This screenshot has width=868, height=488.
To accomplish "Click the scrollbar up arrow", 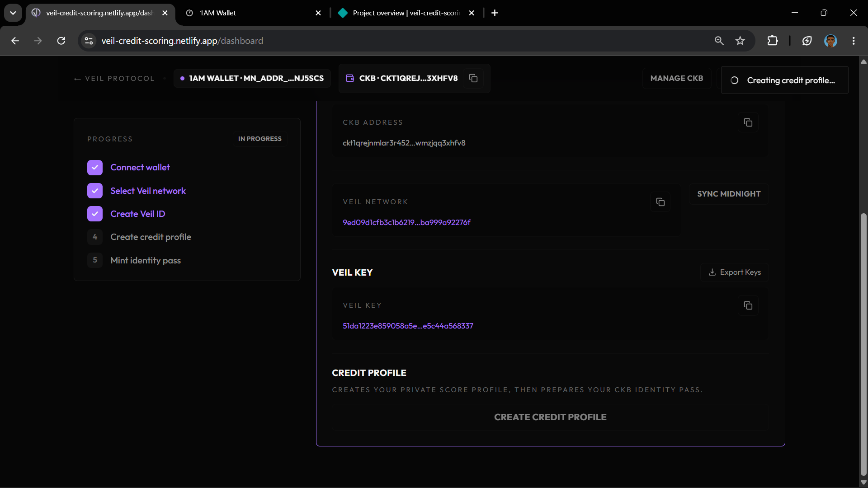I will tap(863, 62).
